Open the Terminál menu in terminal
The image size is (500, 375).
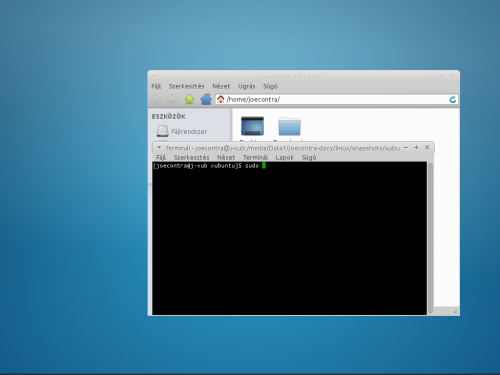255,157
